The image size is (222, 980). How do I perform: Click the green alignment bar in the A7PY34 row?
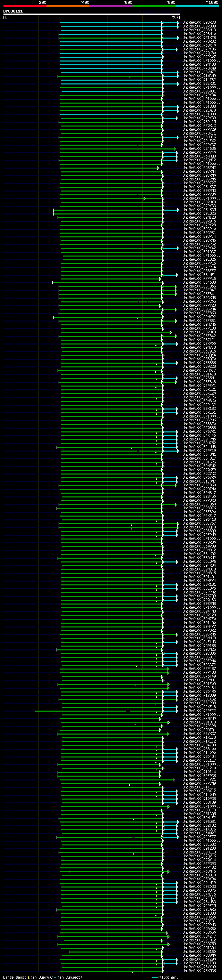(x=111, y=95)
